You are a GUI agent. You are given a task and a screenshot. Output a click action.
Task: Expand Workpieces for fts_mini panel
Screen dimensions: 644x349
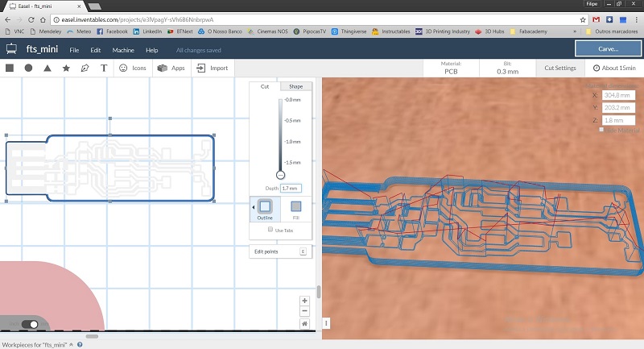tap(38, 344)
